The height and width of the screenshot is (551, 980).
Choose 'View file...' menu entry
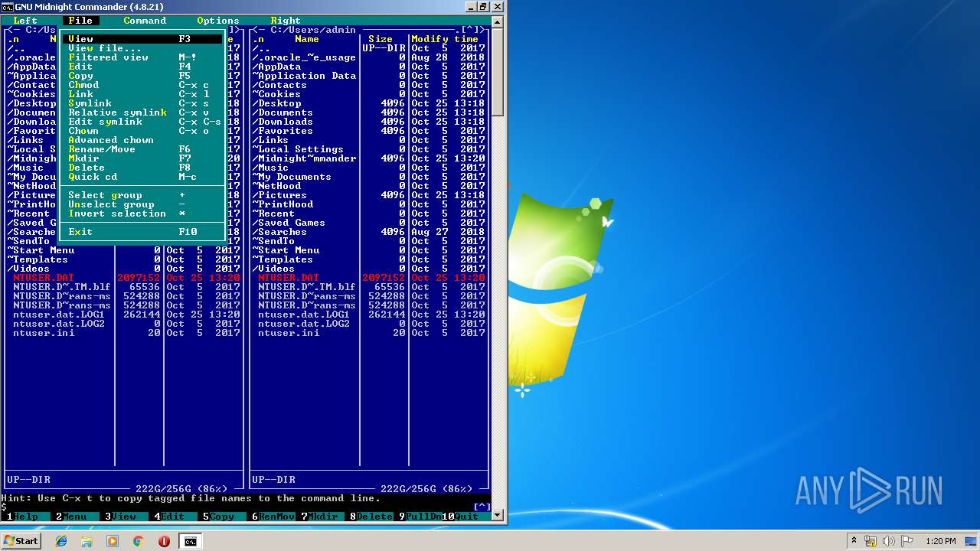pyautogui.click(x=142, y=48)
